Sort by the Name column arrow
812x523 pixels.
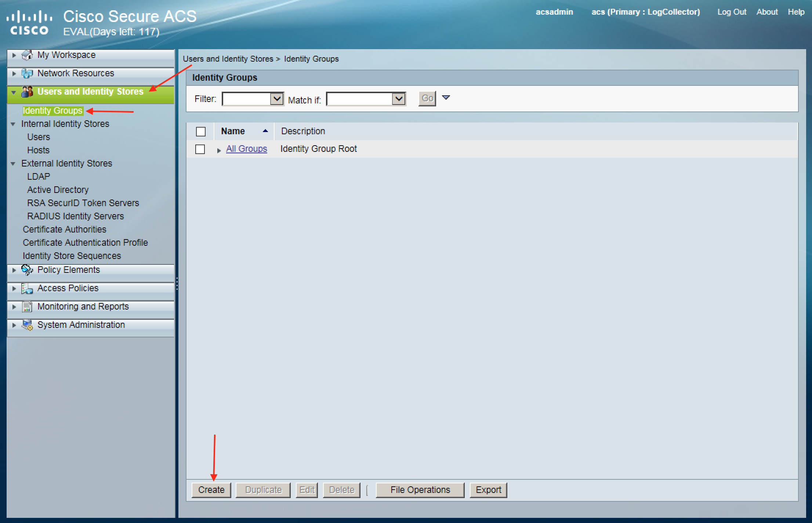265,131
